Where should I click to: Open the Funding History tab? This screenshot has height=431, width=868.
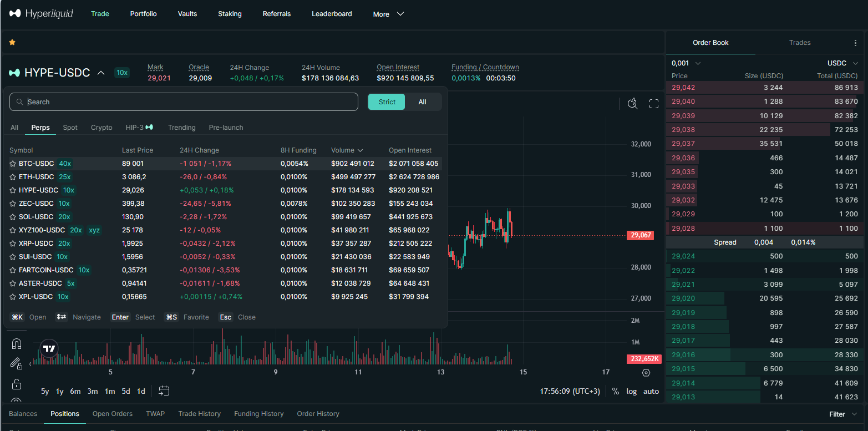click(259, 414)
